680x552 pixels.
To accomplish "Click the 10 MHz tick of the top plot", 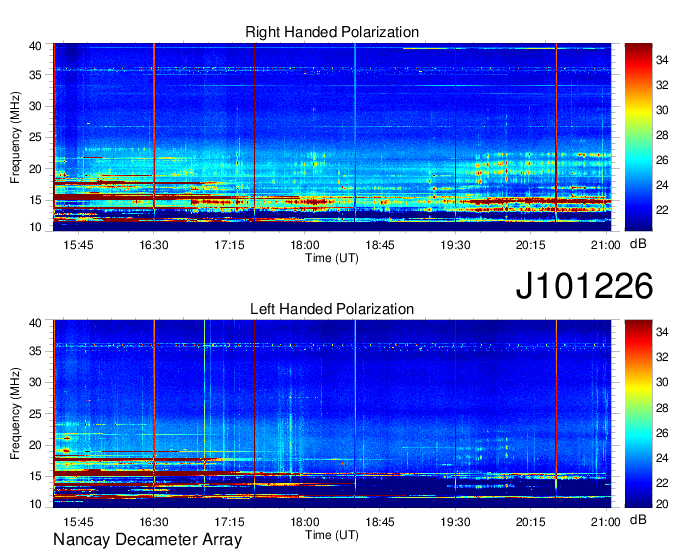I will [36, 227].
